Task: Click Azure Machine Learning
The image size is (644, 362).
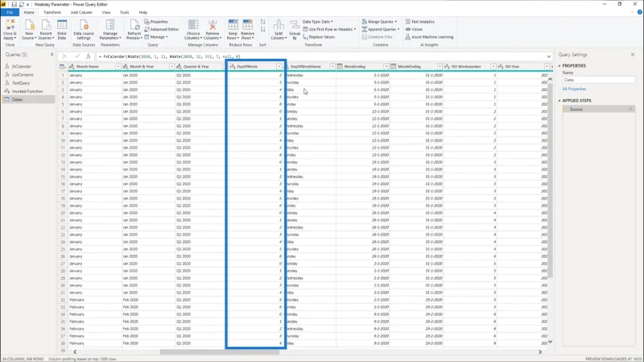Action: pos(429,37)
